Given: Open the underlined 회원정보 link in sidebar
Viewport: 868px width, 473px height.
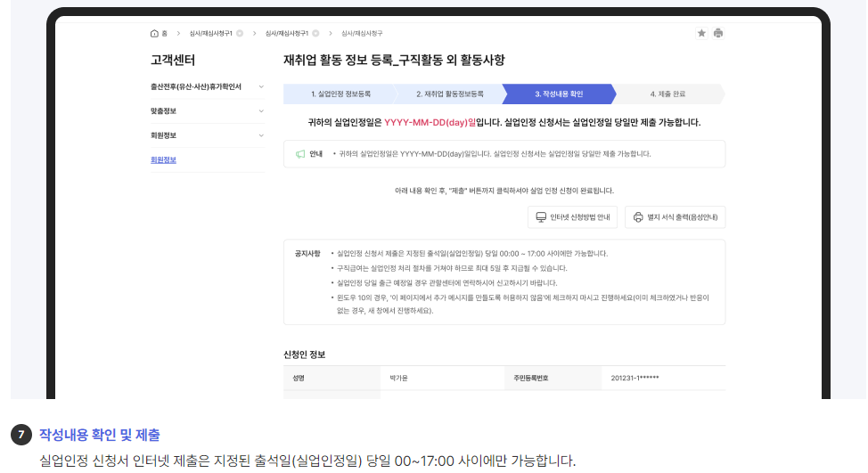Looking at the screenshot, I should [163, 159].
